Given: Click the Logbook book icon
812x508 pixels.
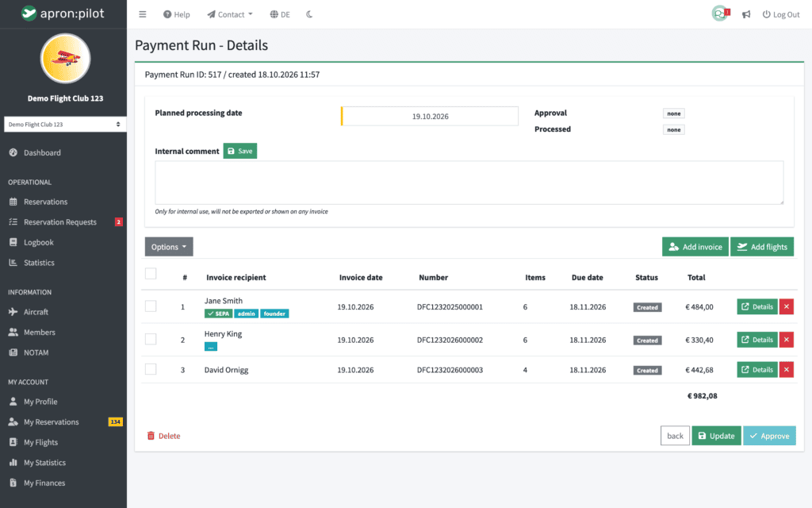Looking at the screenshot, I should click(x=13, y=242).
